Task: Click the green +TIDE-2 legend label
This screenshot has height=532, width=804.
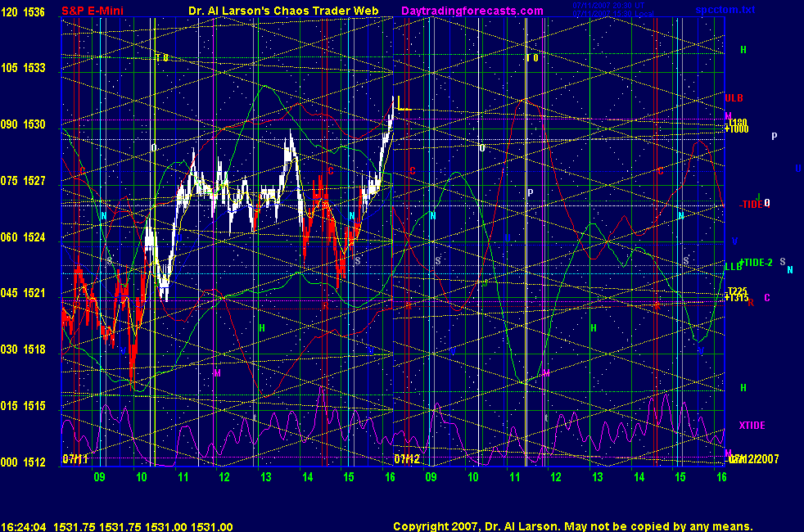Action: [x=756, y=263]
